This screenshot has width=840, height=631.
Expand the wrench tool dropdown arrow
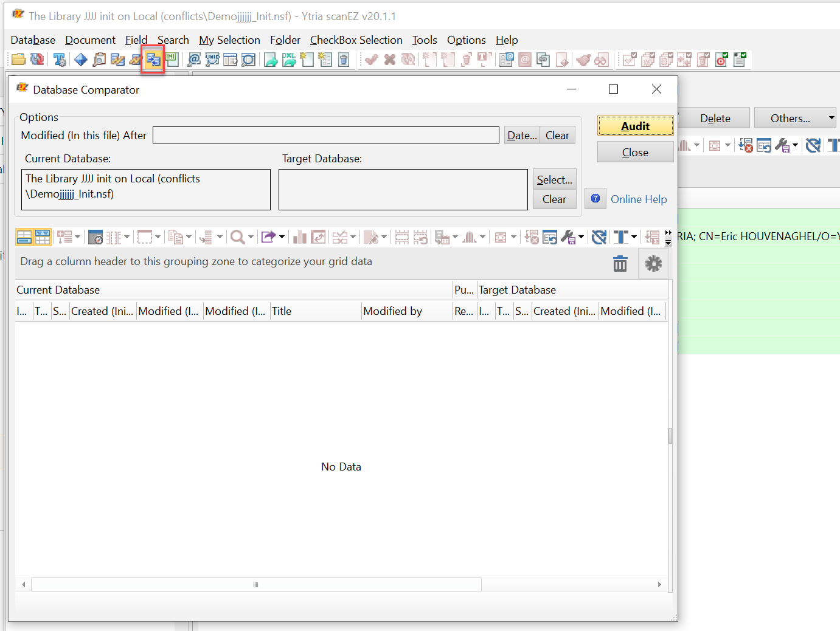click(x=581, y=237)
